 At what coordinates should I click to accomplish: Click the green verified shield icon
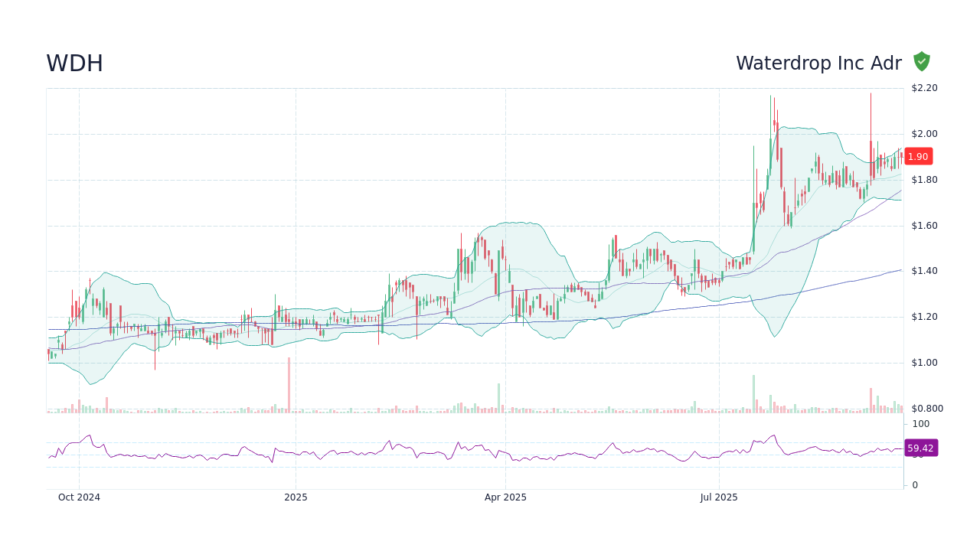pyautogui.click(x=921, y=61)
